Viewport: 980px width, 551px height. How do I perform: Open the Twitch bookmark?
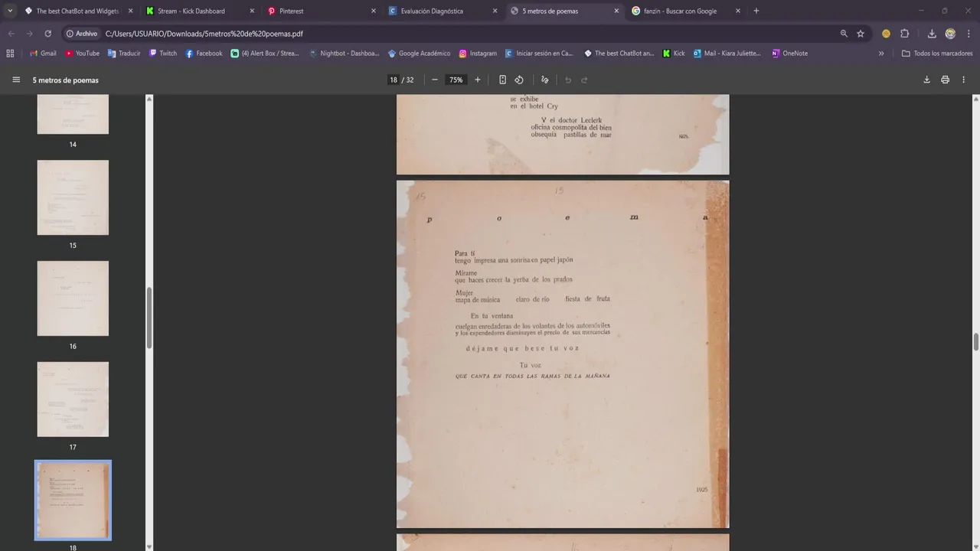click(162, 54)
